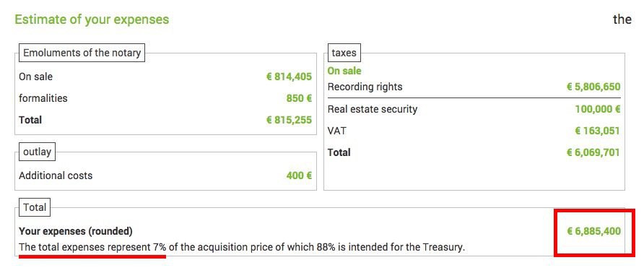The height and width of the screenshot is (273, 644).
Task: Click the bottom 'Total' section label
Action: pyautogui.click(x=35, y=207)
